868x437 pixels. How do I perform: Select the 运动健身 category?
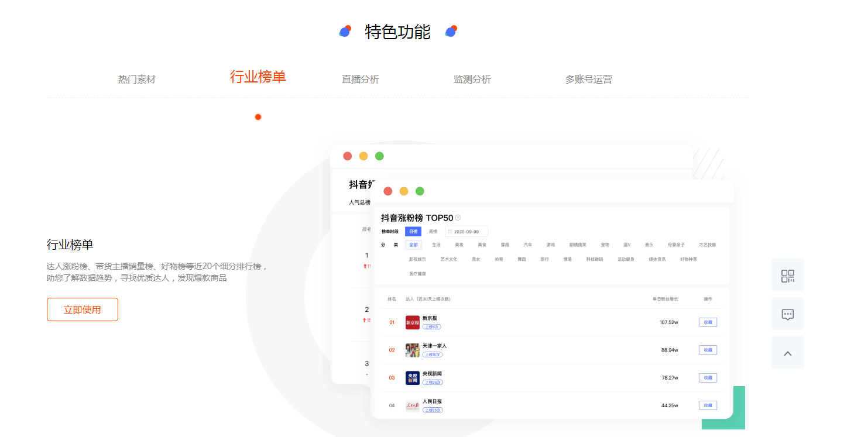626,259
